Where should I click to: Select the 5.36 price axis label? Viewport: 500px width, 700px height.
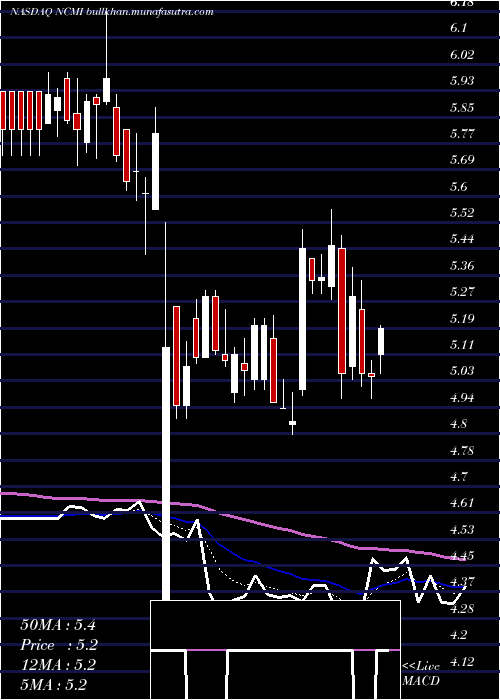click(x=462, y=266)
